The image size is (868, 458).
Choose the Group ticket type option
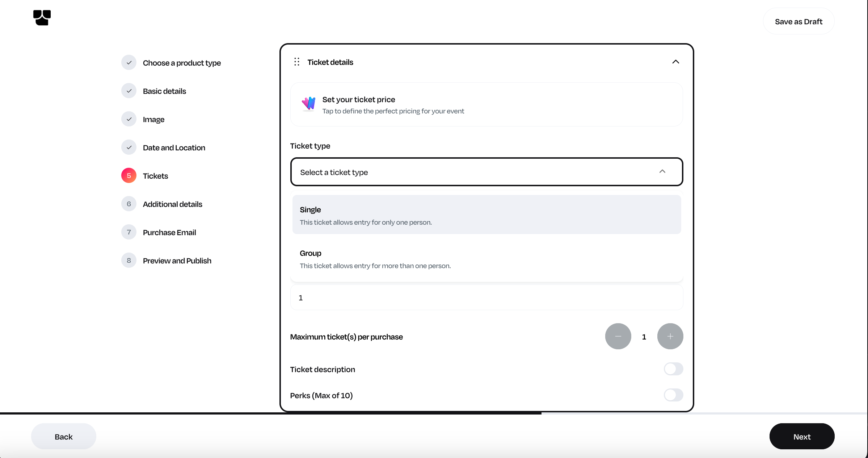pos(486,259)
